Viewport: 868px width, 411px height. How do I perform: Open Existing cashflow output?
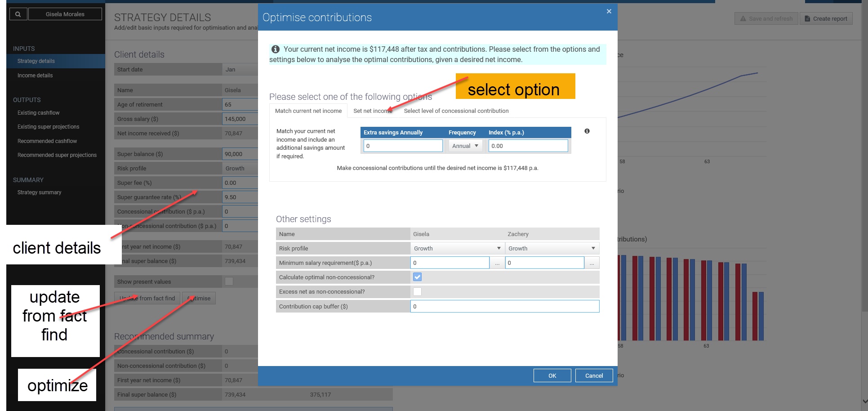[x=38, y=113]
